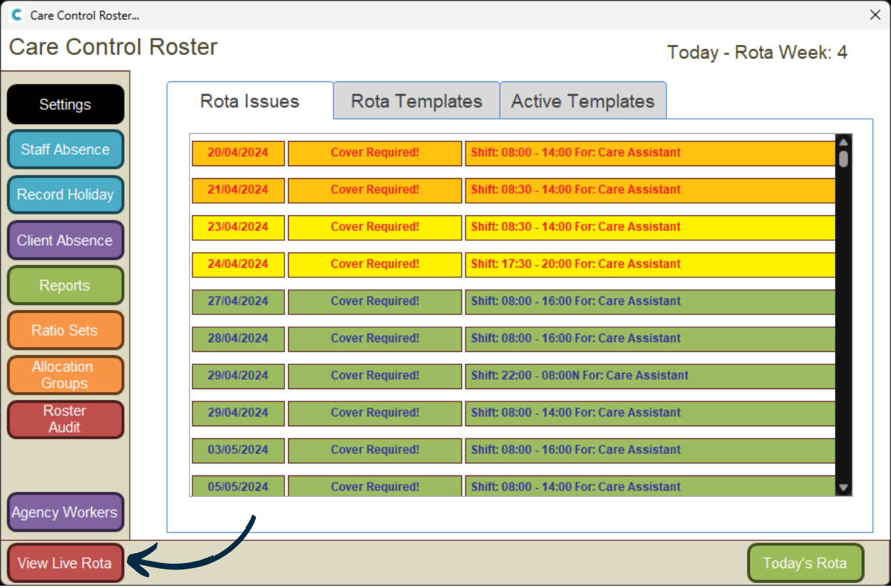Select the 20/04/2024 date cell
Viewport: 891px width, 588px height.
[238, 153]
